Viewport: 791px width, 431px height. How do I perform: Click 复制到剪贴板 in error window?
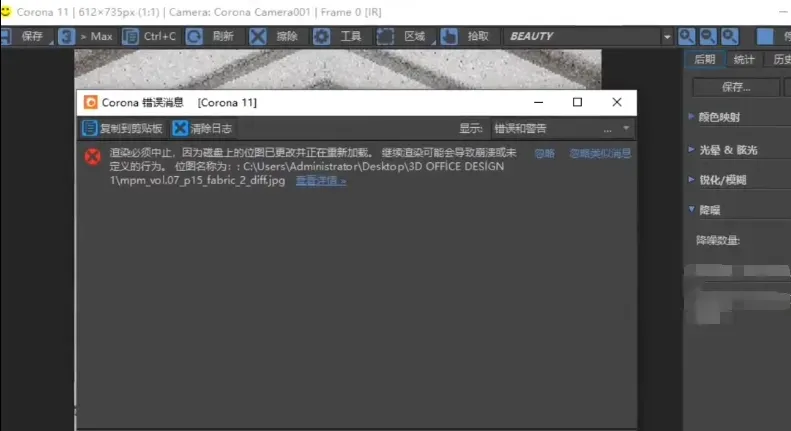[122, 128]
